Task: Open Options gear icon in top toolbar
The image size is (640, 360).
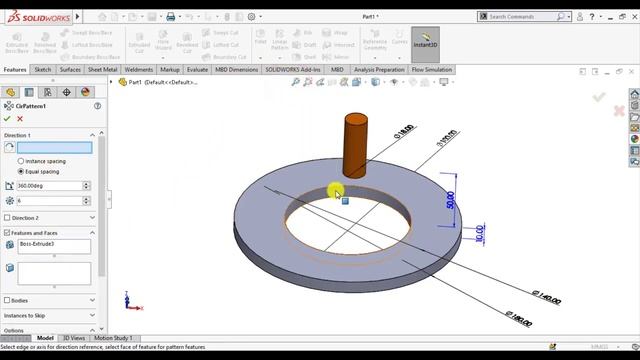Action: coord(251,17)
